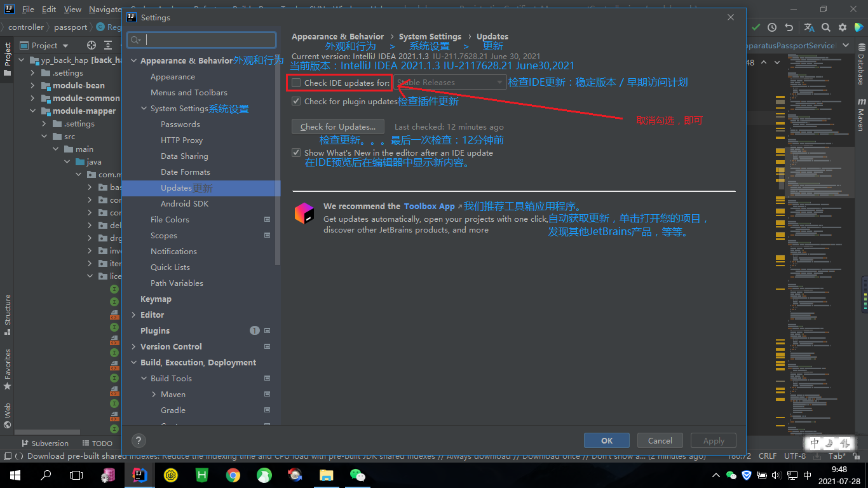The height and width of the screenshot is (488, 868).
Task: Open the TODO tool window
Action: tap(98, 444)
